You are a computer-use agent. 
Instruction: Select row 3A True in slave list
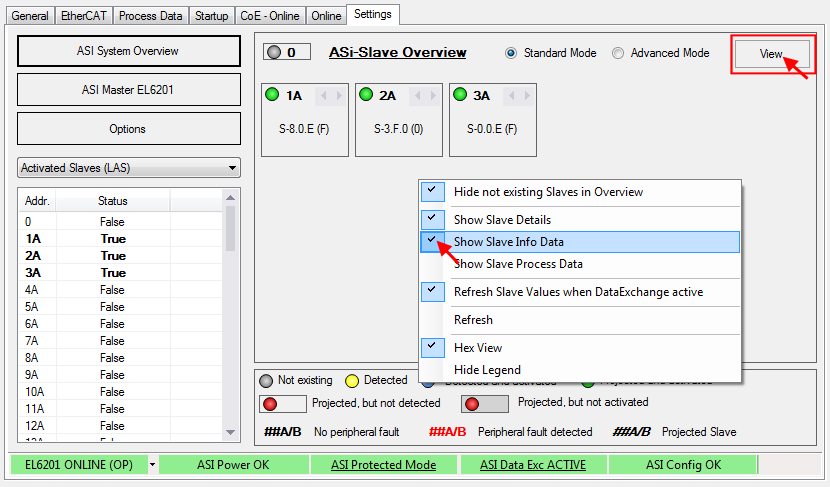pyautogui.click(x=121, y=273)
